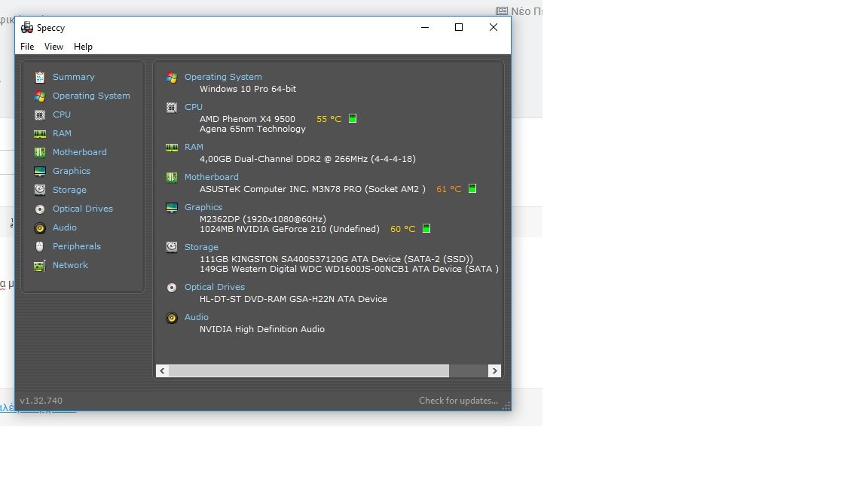Click version v1.32.740 in status bar
The height and width of the screenshot is (488, 868).
pos(41,401)
